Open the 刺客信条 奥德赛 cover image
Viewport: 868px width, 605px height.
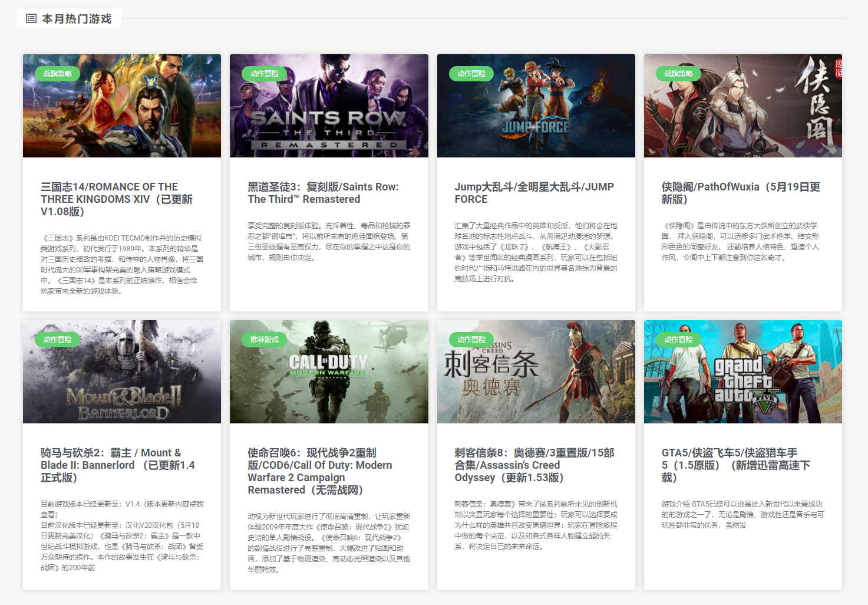click(x=536, y=372)
